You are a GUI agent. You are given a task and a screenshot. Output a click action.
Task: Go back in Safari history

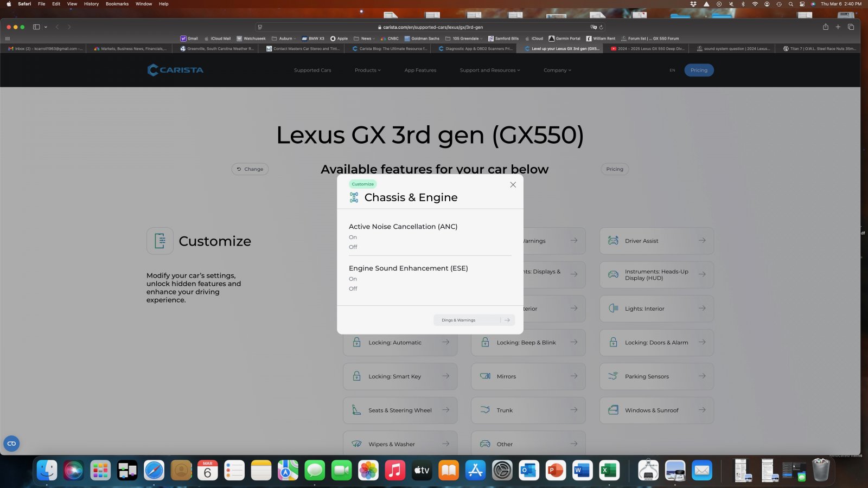point(57,27)
